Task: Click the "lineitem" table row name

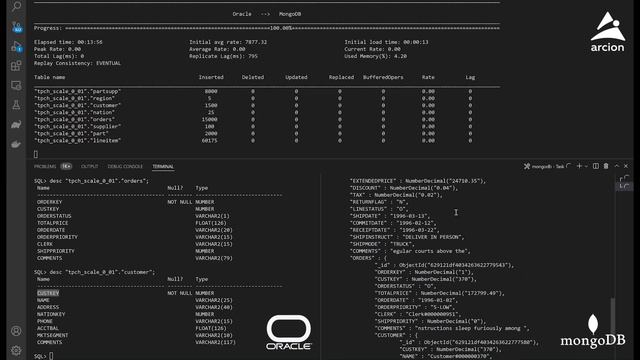Action: 78,140
